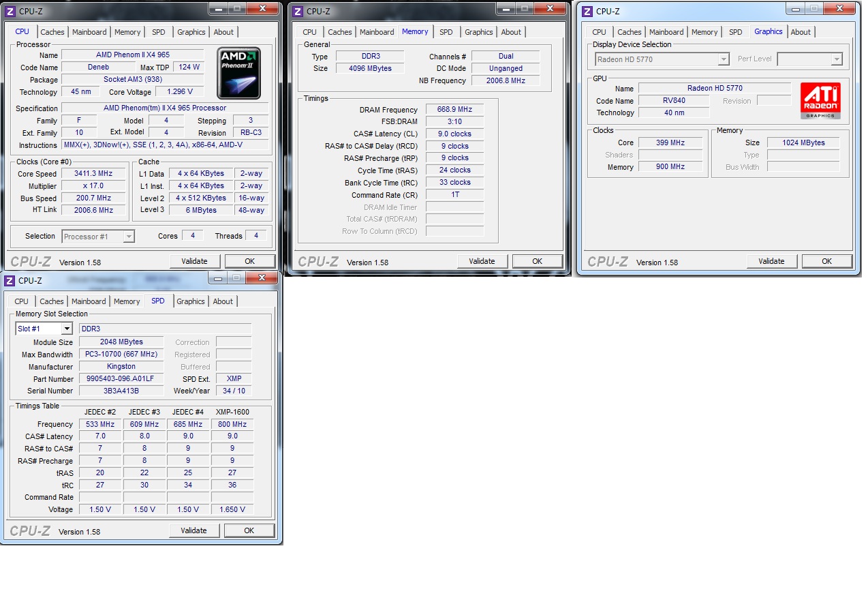Screen dimensions: 868x600
Task: Click OK in the SPD window
Action: 249,530
